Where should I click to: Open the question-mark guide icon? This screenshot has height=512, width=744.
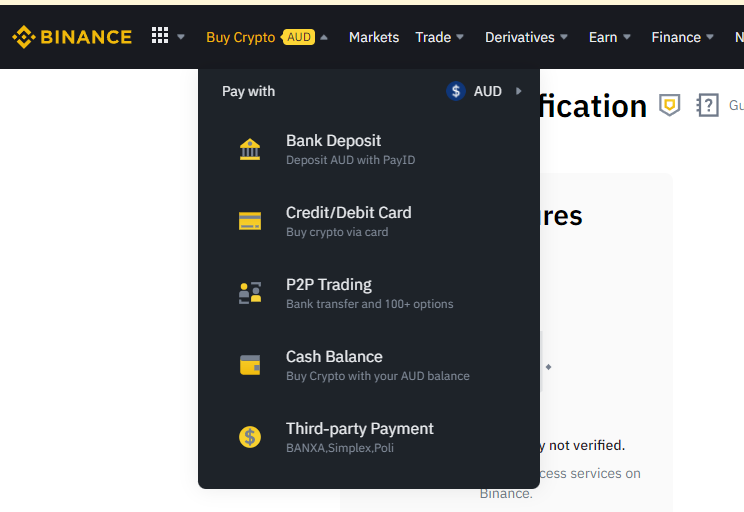point(707,105)
